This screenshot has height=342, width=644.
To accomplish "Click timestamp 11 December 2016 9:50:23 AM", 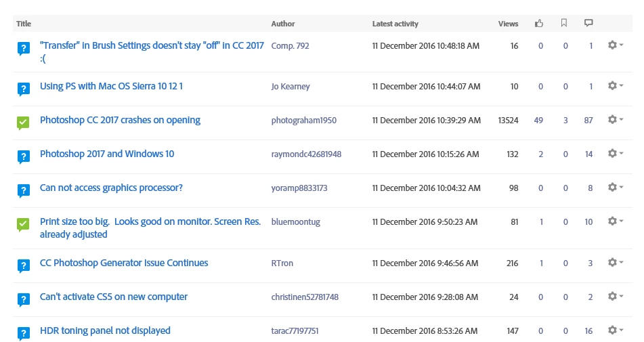I will tap(425, 222).
